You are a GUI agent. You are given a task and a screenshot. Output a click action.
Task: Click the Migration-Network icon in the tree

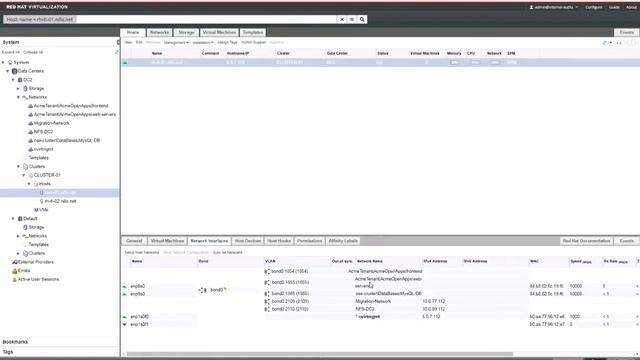coord(31,123)
